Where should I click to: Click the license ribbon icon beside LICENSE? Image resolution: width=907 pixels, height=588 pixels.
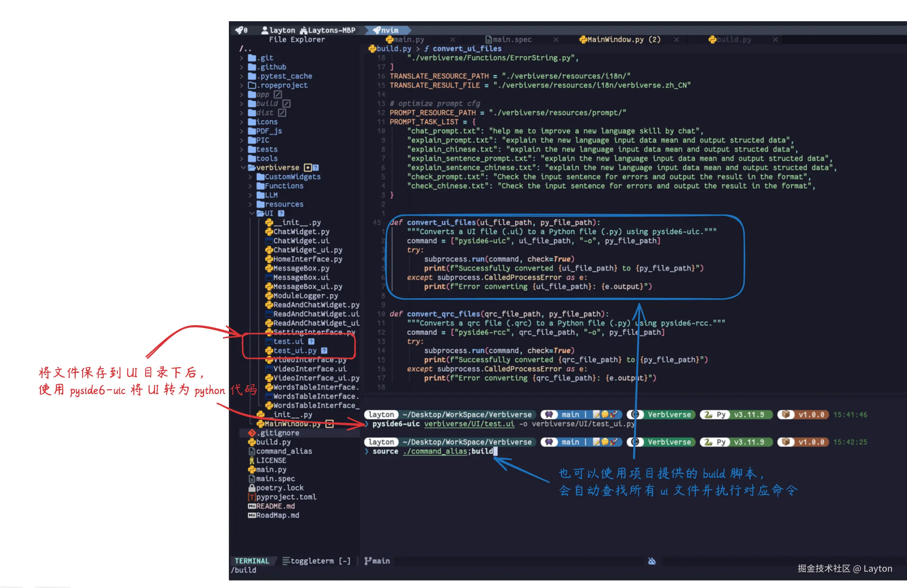coord(252,460)
